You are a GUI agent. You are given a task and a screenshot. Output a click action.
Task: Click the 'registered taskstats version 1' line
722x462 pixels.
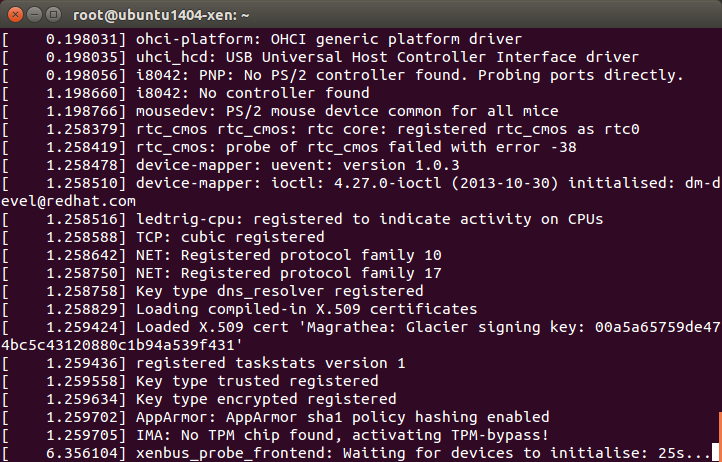coord(204,363)
